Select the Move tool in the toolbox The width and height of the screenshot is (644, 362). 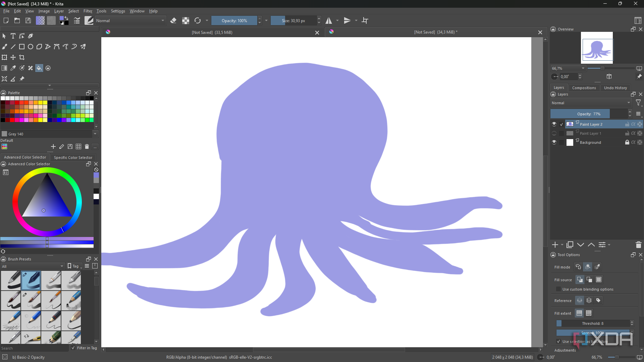(13, 57)
